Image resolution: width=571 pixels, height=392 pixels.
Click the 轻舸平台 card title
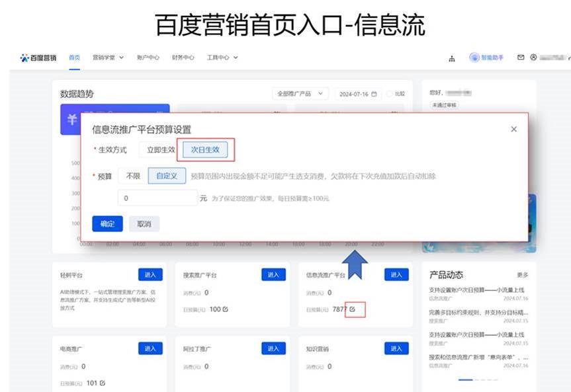[x=71, y=275]
